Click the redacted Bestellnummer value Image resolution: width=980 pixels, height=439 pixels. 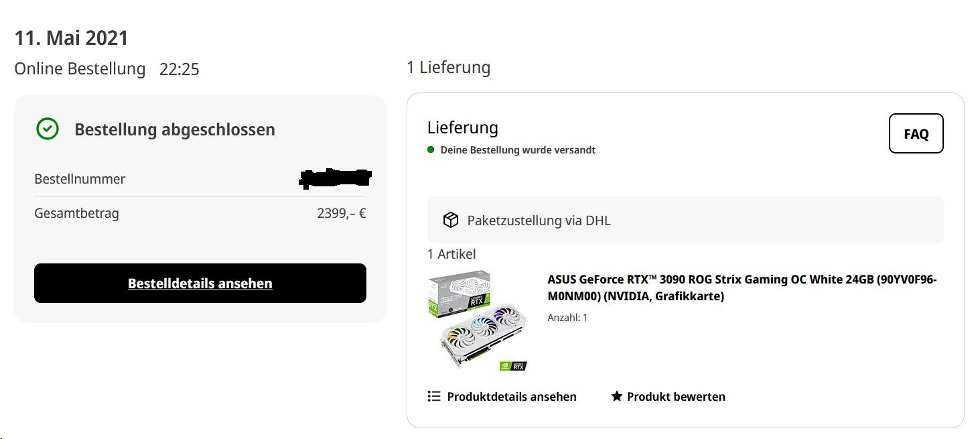[x=335, y=178]
